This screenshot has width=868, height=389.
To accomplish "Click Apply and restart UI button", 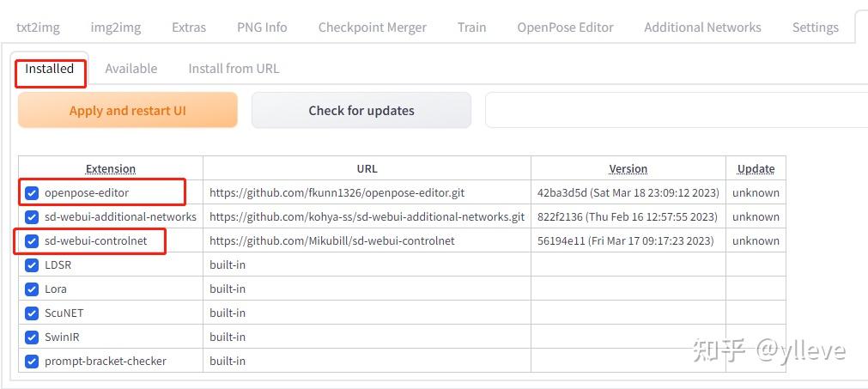I will [127, 110].
